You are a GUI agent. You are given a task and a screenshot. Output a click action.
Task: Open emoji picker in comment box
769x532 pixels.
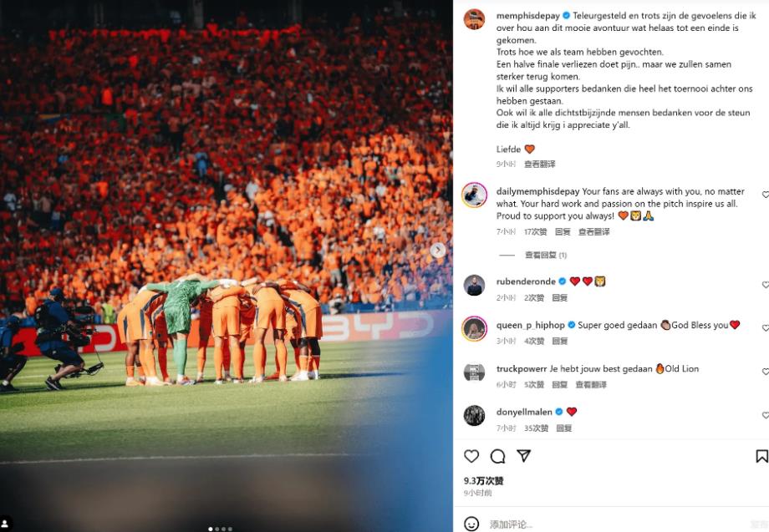[471, 524]
